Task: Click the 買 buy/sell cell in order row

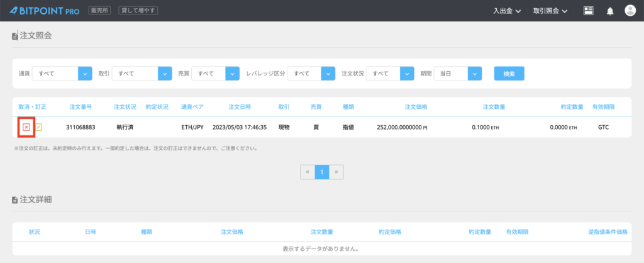Action: coord(316,127)
